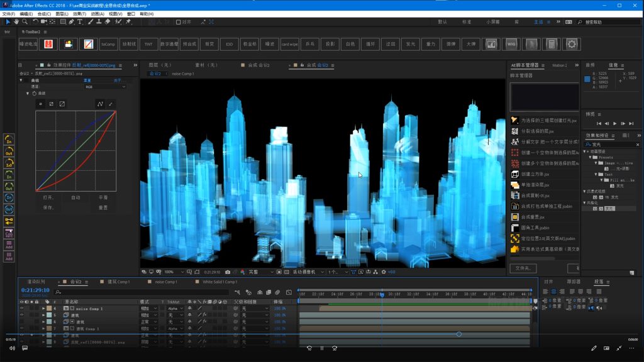Run the 创建立方体.jsx script

click(535, 174)
